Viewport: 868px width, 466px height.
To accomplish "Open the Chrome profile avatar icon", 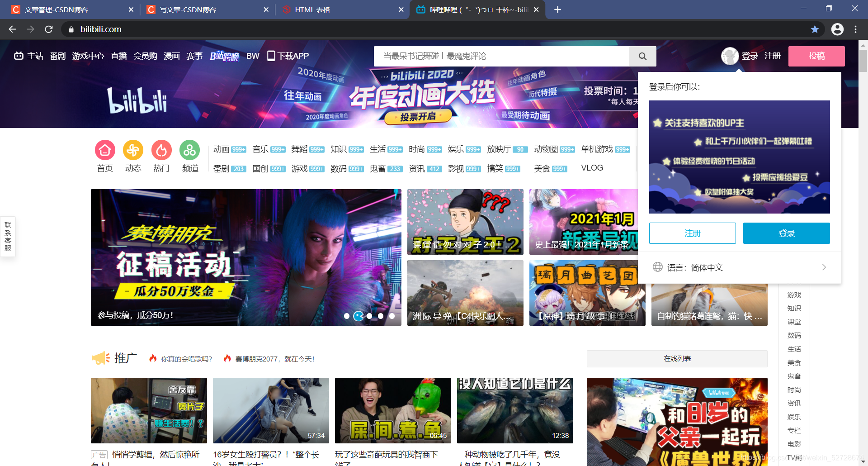I will [837, 29].
